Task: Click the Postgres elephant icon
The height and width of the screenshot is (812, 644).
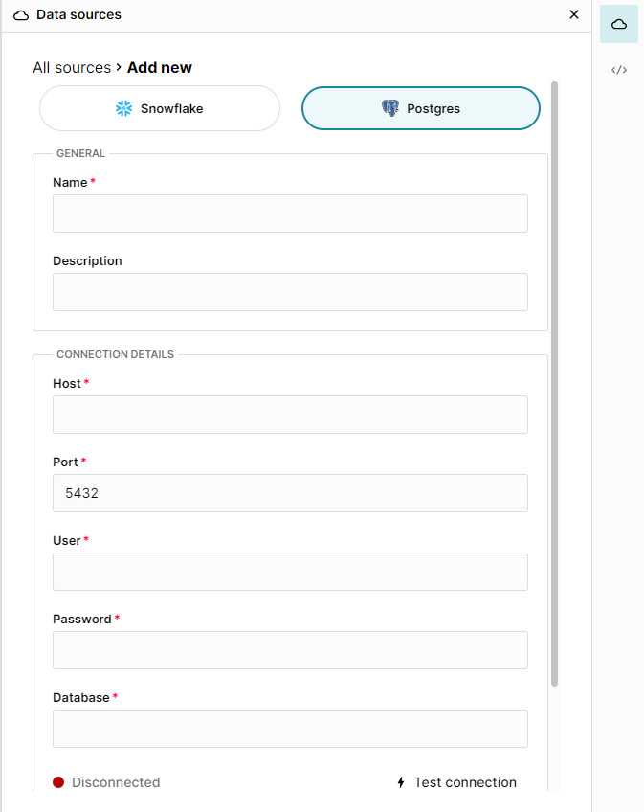Action: (391, 107)
